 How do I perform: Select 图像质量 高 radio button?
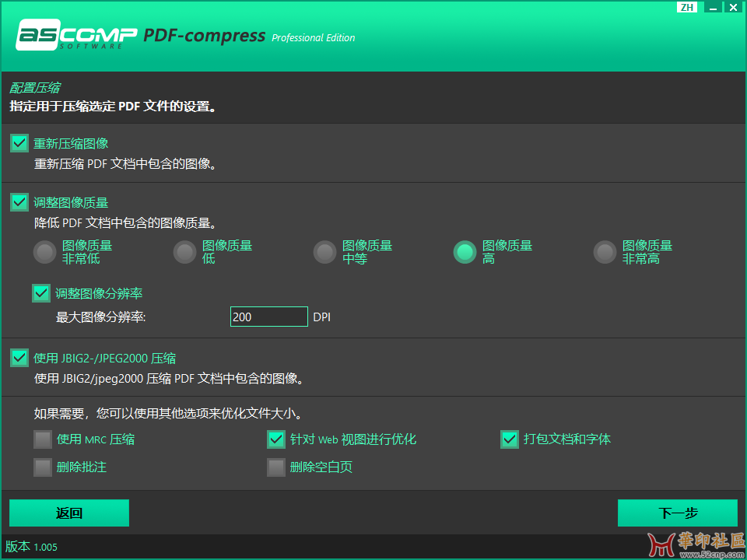(465, 252)
